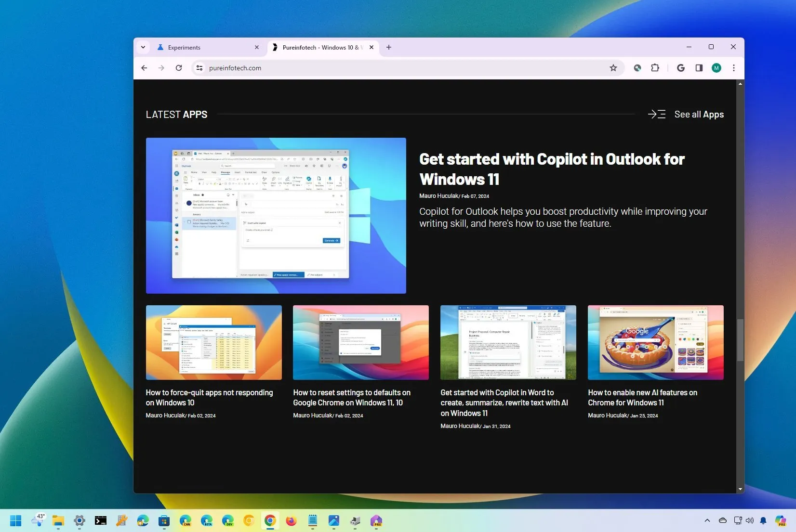
Task: Launch File Explorer from the taskbar
Action: pos(58,520)
